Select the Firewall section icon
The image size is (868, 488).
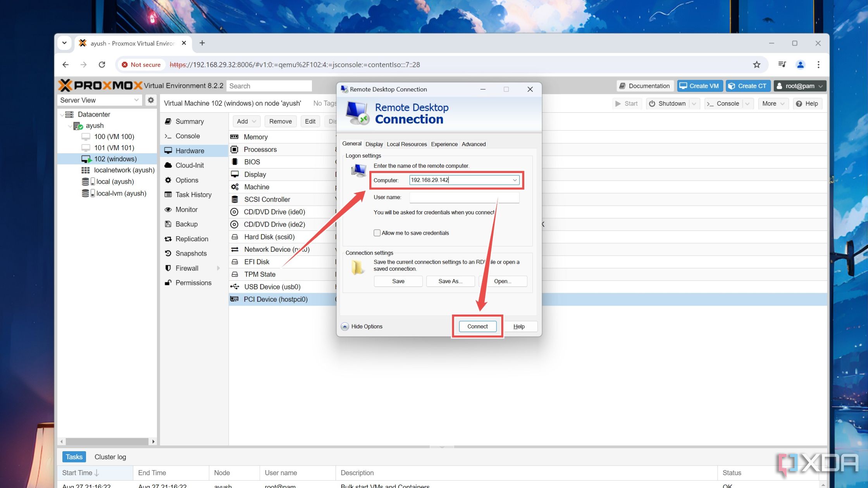tap(169, 268)
